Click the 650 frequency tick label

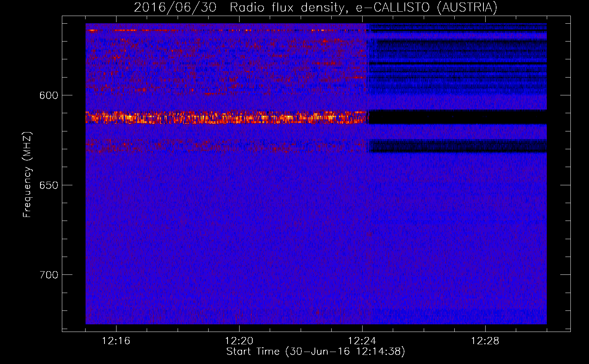49,185
